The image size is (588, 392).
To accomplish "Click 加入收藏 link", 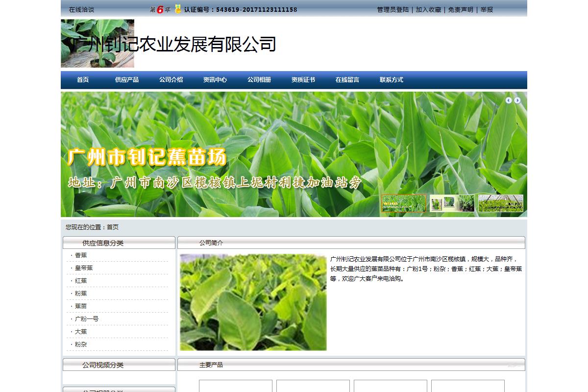I will 428,10.
